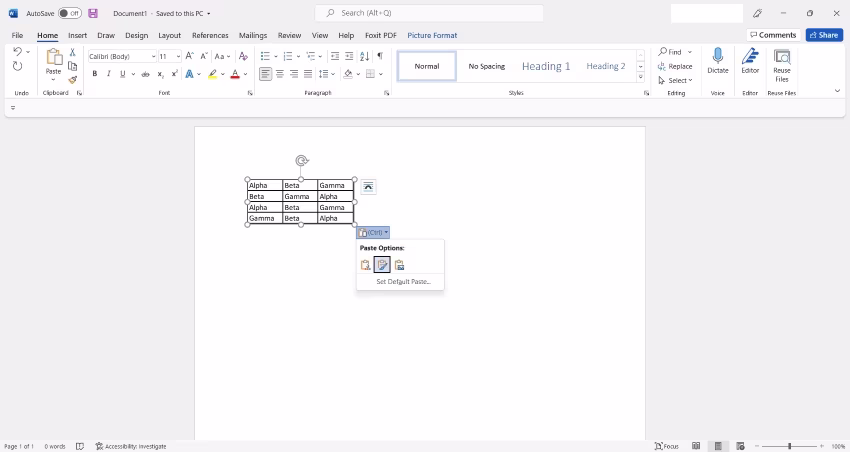Viewport: 850px width, 452px height.
Task: Click Set Default Paste option
Action: click(x=403, y=282)
